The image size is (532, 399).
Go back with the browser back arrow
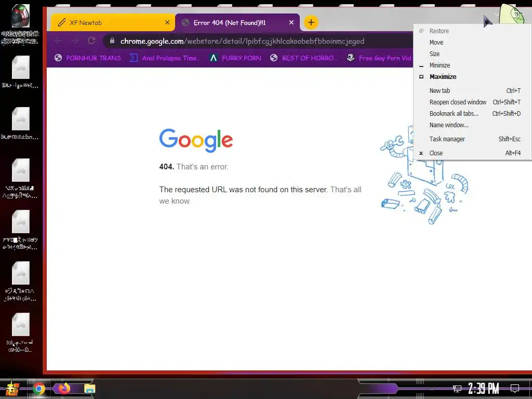coord(58,41)
